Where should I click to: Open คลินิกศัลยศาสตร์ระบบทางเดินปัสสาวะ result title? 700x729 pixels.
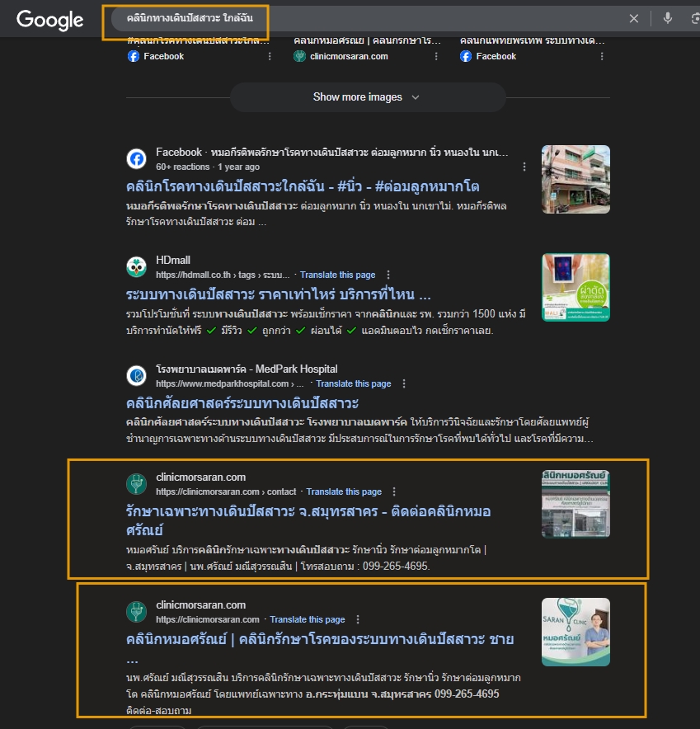point(242,403)
